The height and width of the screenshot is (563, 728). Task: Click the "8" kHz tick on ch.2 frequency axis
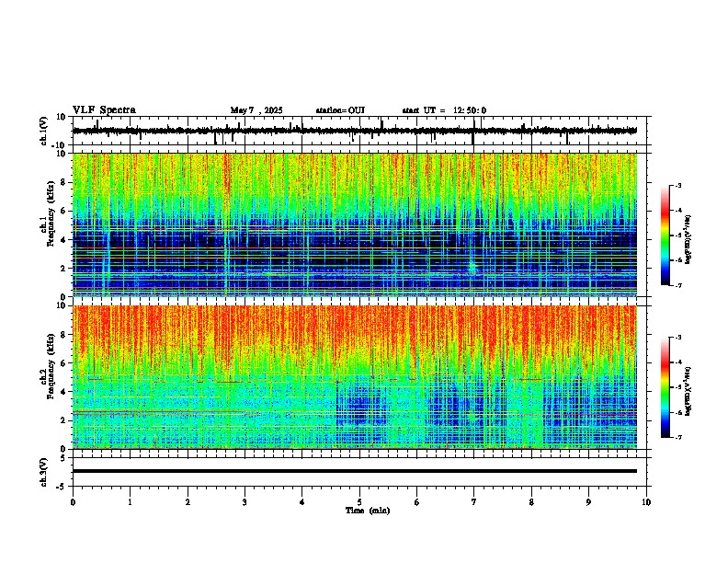pos(64,335)
